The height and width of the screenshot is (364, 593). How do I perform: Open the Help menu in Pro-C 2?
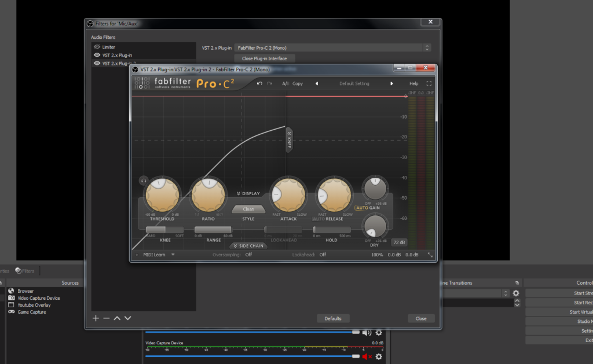tap(413, 83)
